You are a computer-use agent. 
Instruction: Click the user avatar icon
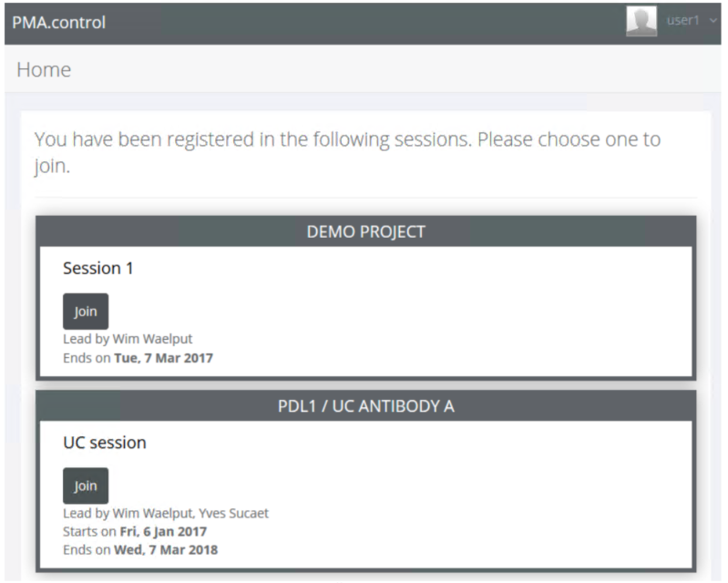tap(641, 21)
